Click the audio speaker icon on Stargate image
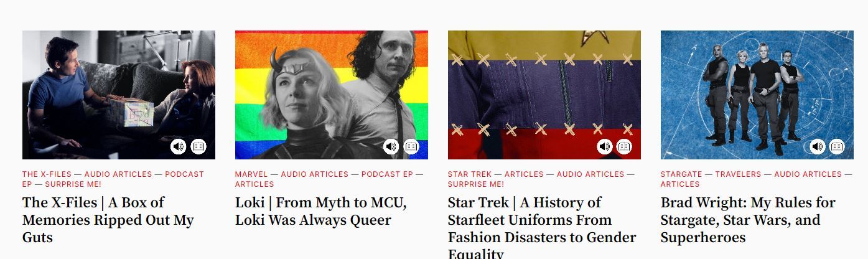 (817, 147)
